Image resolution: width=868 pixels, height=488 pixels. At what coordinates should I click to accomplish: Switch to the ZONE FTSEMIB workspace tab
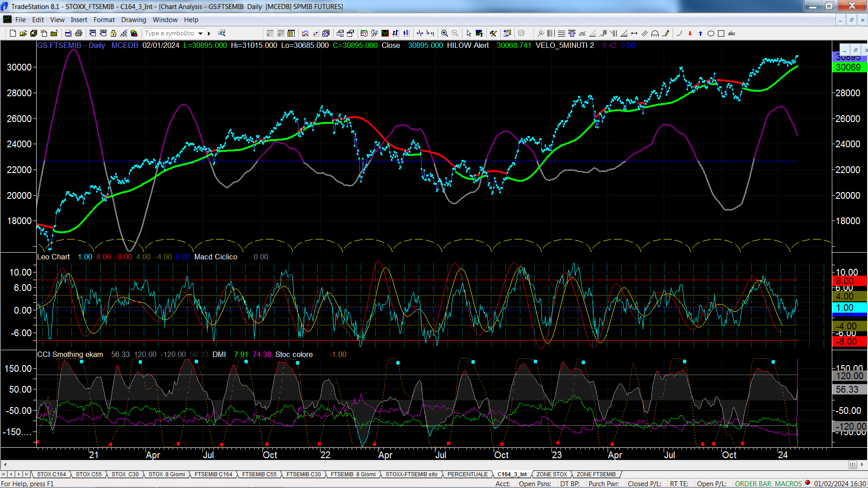click(x=596, y=474)
